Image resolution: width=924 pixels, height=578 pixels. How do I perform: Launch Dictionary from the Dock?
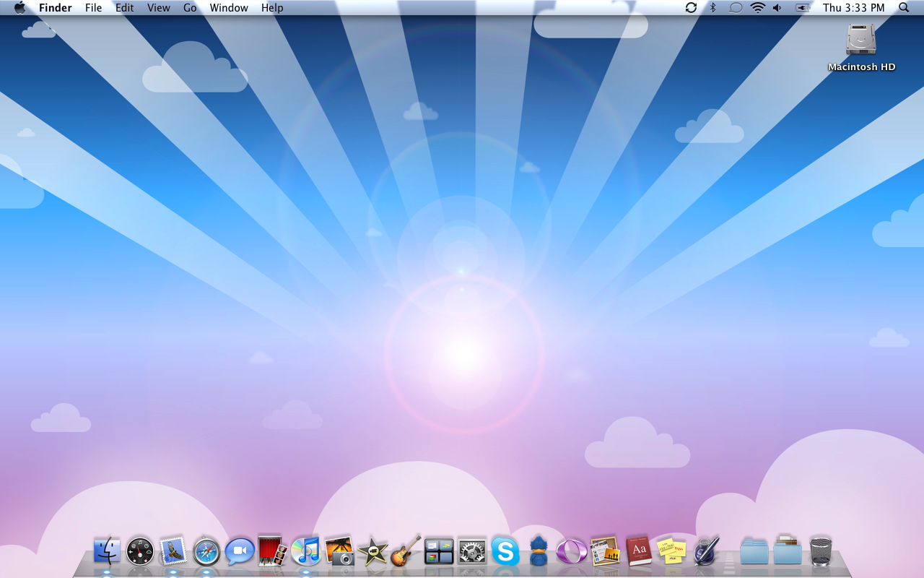coord(639,551)
